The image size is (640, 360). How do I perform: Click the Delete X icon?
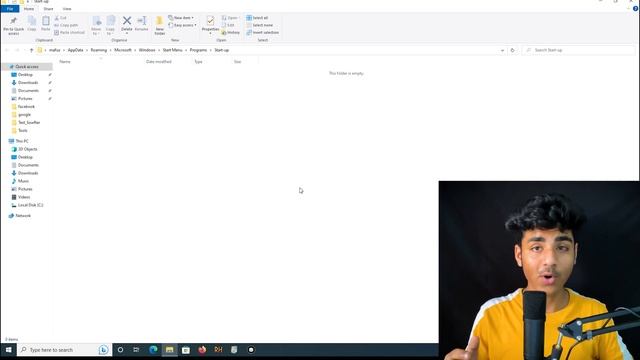point(127,20)
